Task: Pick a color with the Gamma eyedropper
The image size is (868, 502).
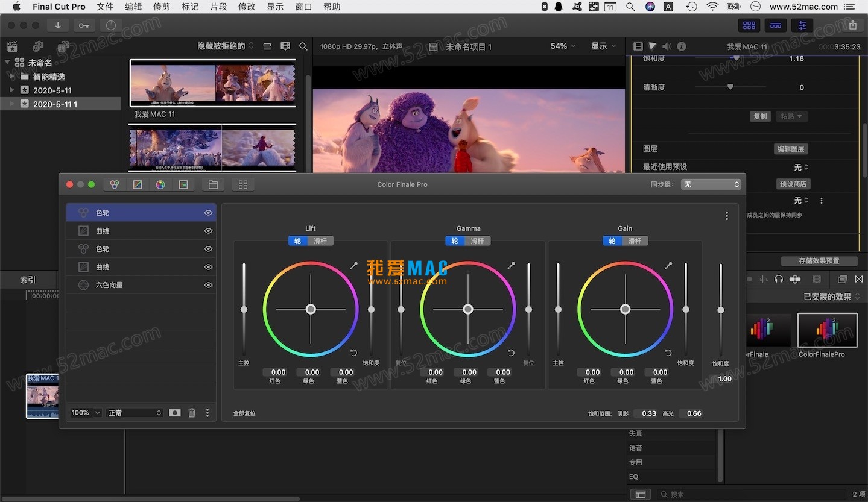Action: click(511, 265)
